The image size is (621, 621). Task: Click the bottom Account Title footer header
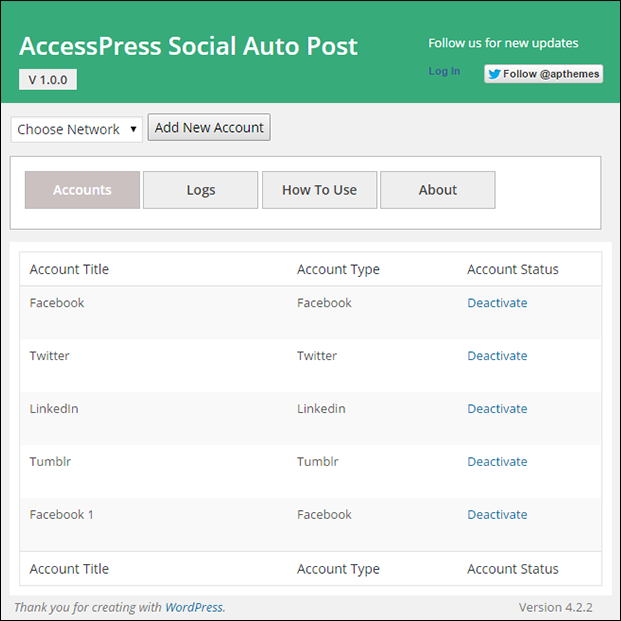[x=69, y=569]
